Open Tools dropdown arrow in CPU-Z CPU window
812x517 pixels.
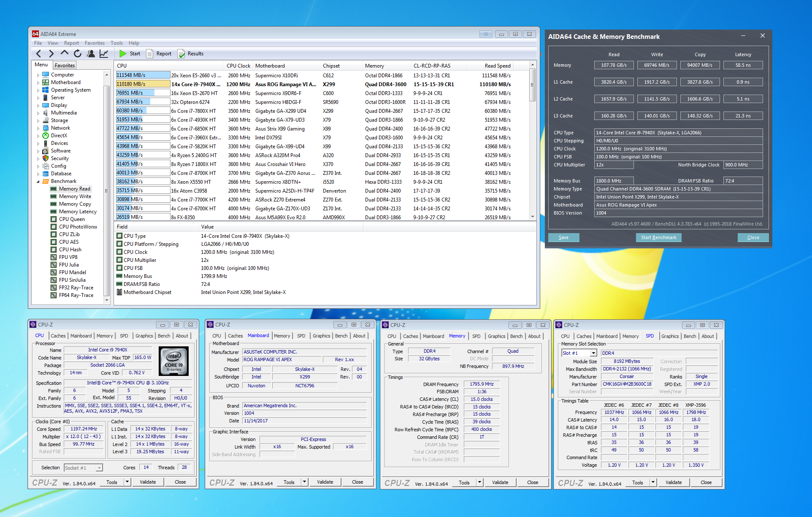(127, 482)
